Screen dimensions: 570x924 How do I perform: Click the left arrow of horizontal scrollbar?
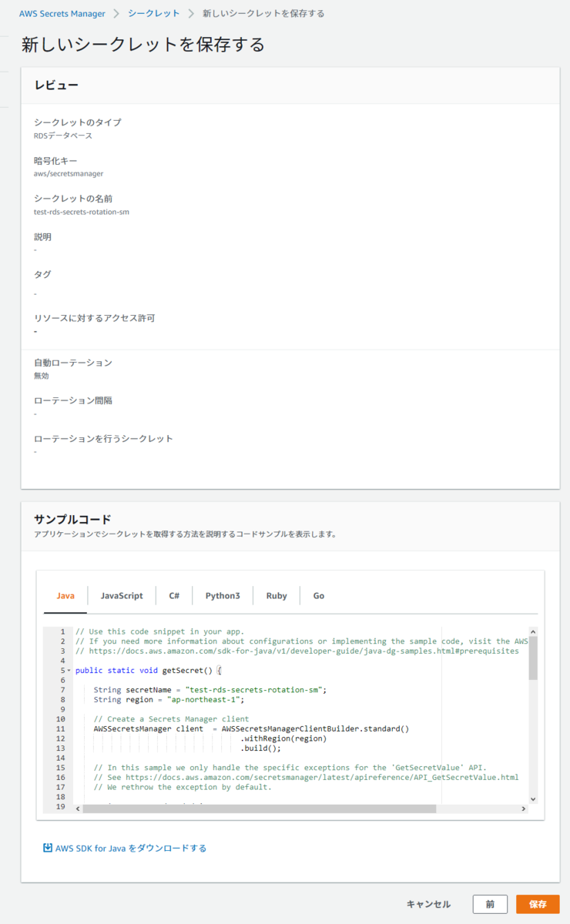point(77,809)
